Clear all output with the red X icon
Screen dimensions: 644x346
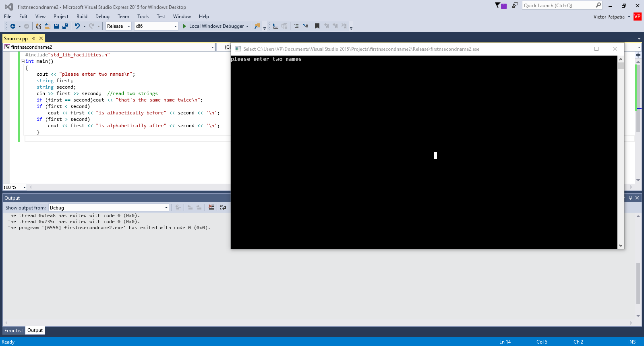[x=211, y=207]
